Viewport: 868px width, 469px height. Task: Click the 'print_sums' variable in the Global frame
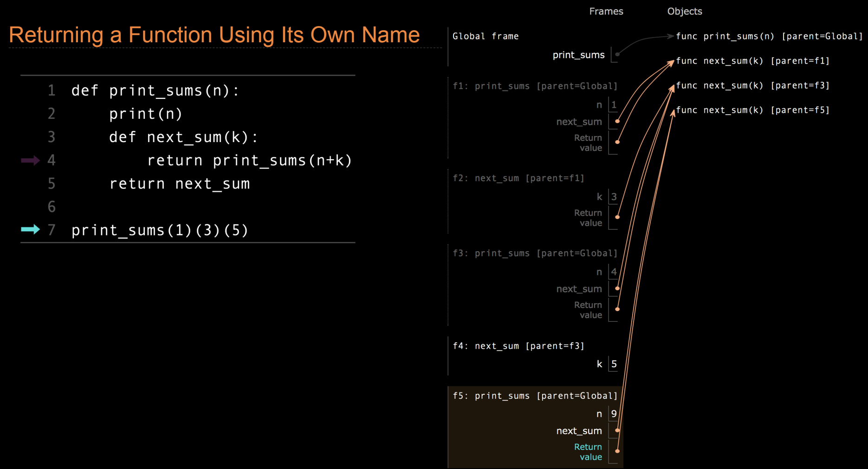(578, 55)
